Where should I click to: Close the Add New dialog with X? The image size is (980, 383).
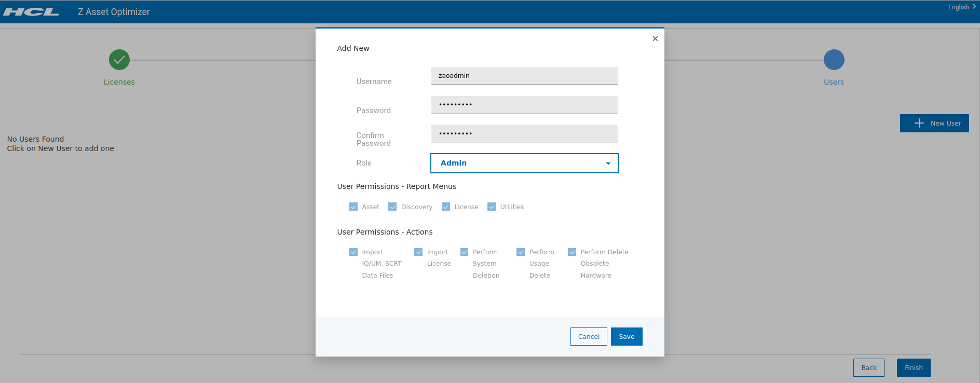[655, 38]
